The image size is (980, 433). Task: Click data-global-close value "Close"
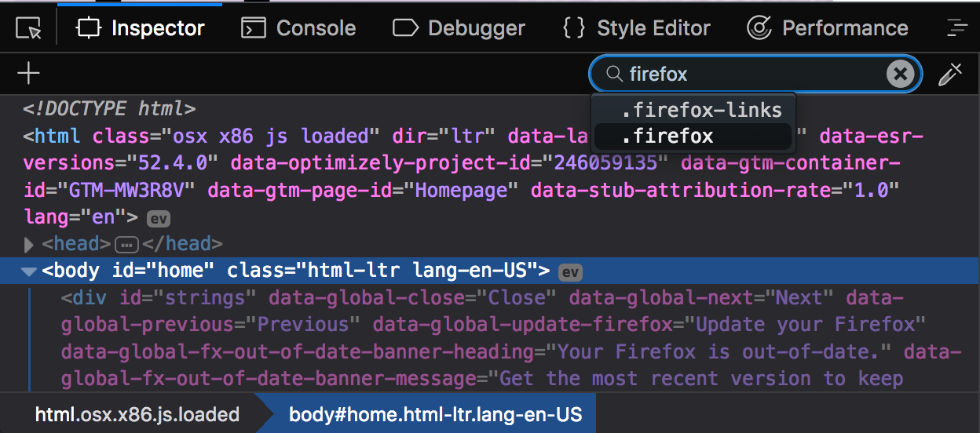click(517, 298)
